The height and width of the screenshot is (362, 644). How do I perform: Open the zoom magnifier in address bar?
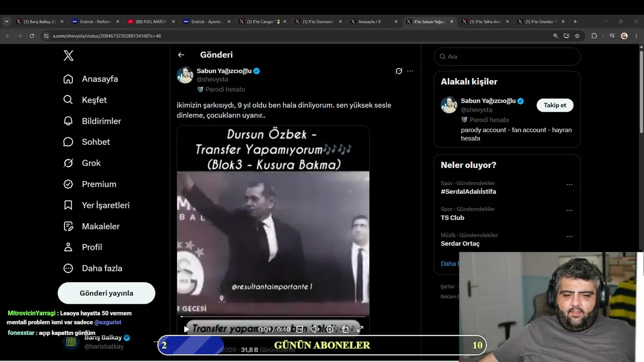(555, 36)
